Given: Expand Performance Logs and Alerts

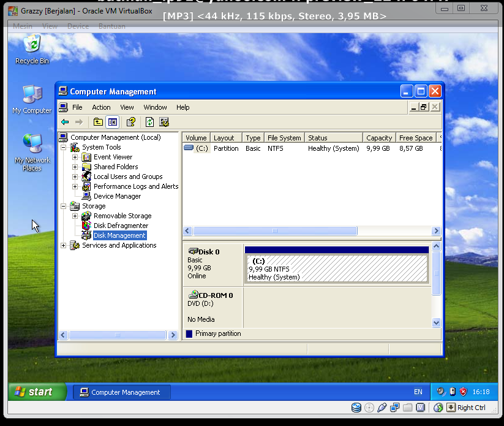Looking at the screenshot, I should 75,186.
